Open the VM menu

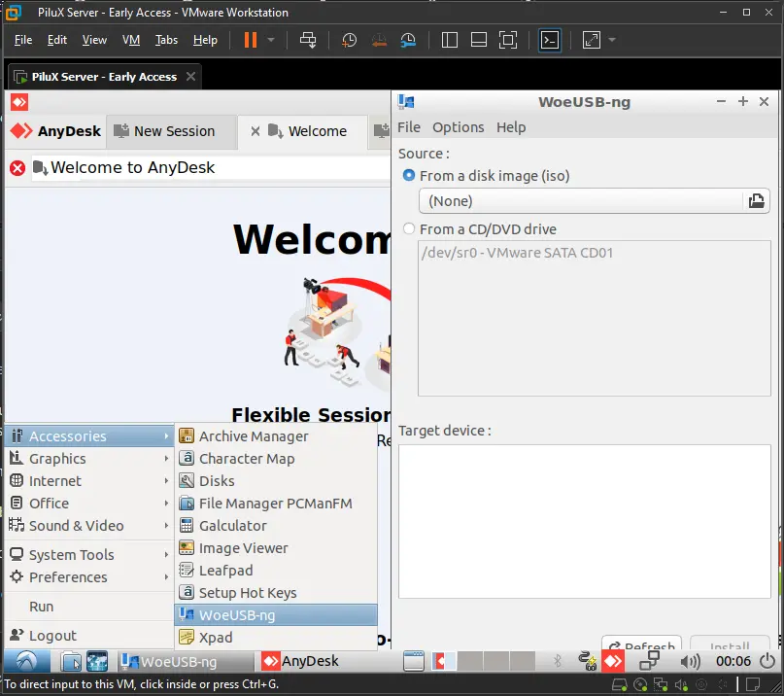pyautogui.click(x=131, y=40)
